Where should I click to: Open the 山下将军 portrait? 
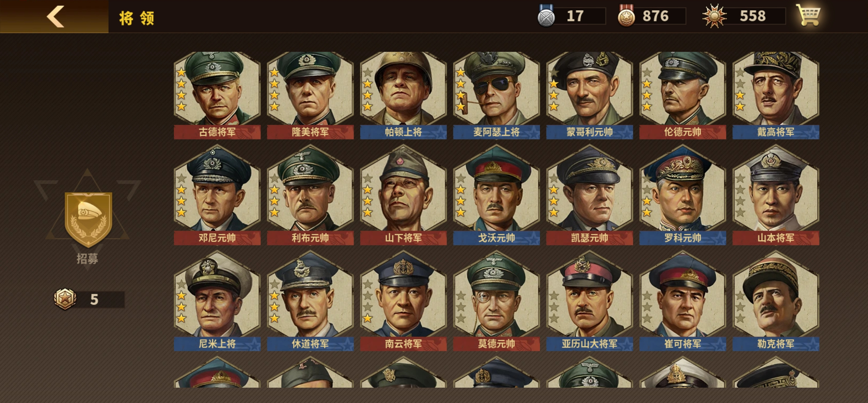click(x=404, y=195)
